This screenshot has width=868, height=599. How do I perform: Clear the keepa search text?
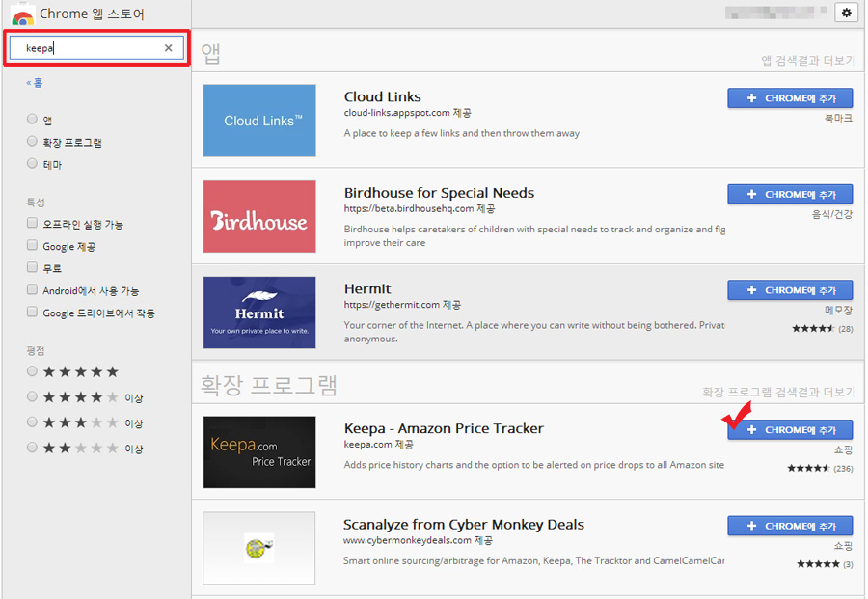point(168,48)
